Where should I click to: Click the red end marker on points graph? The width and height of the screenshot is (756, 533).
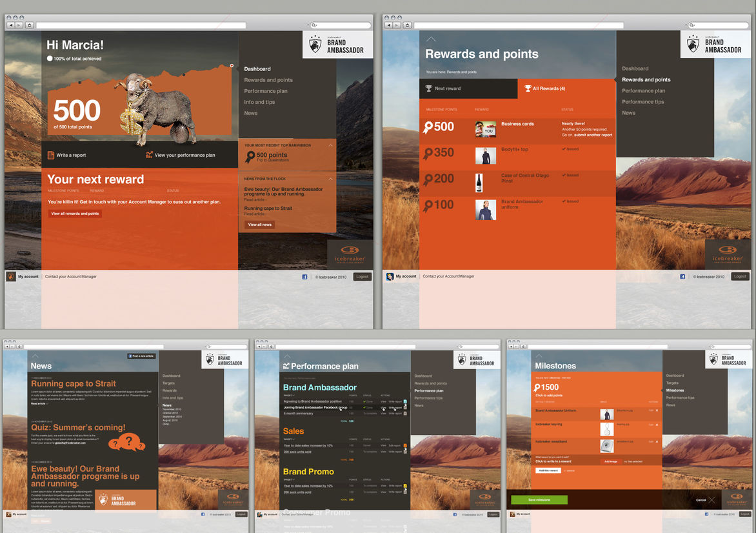coord(232,65)
